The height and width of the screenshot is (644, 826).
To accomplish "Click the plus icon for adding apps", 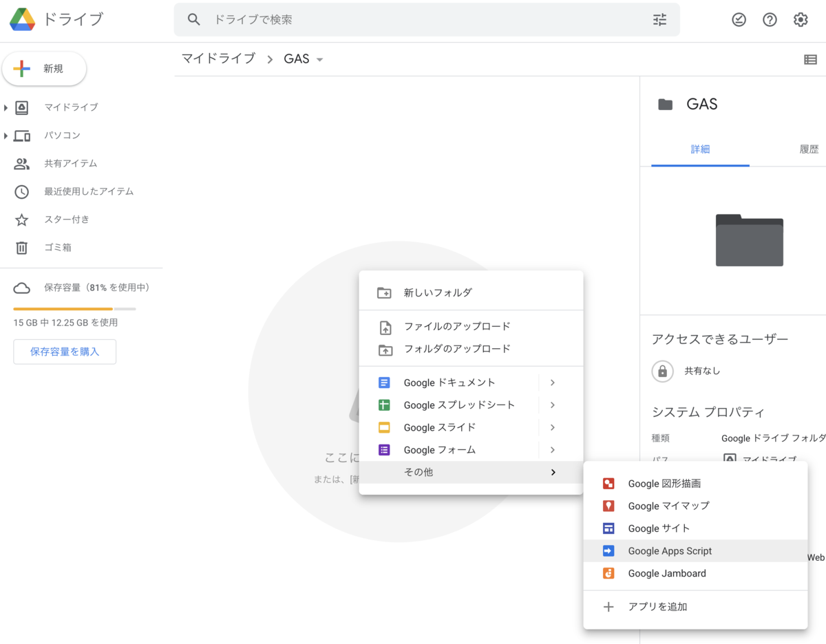I will click(608, 607).
